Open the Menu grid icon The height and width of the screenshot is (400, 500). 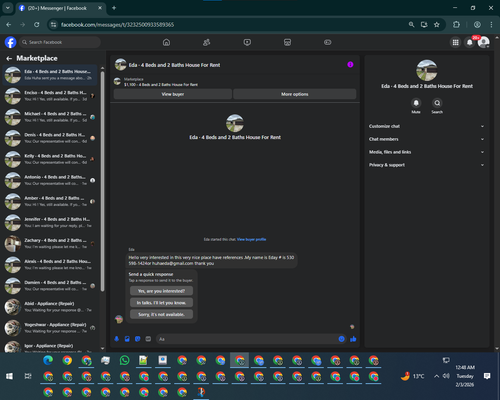(455, 42)
